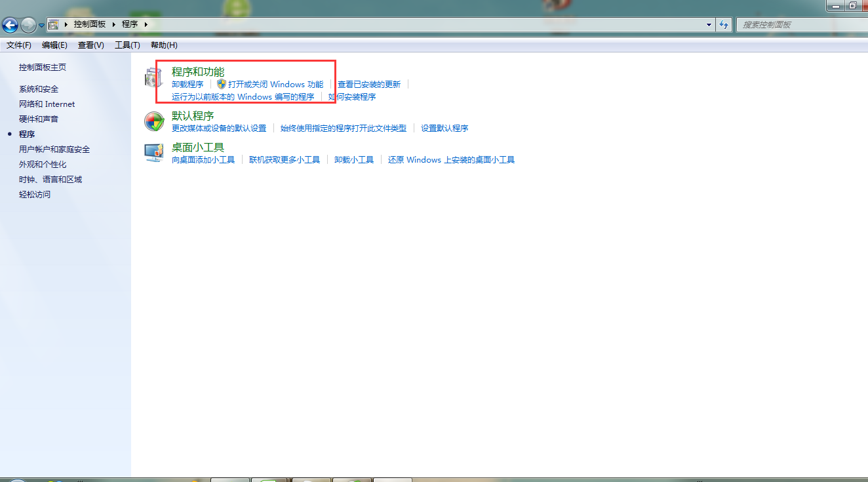This screenshot has width=868, height=482.
Task: Click the 如何安装程序 link
Action: point(352,97)
